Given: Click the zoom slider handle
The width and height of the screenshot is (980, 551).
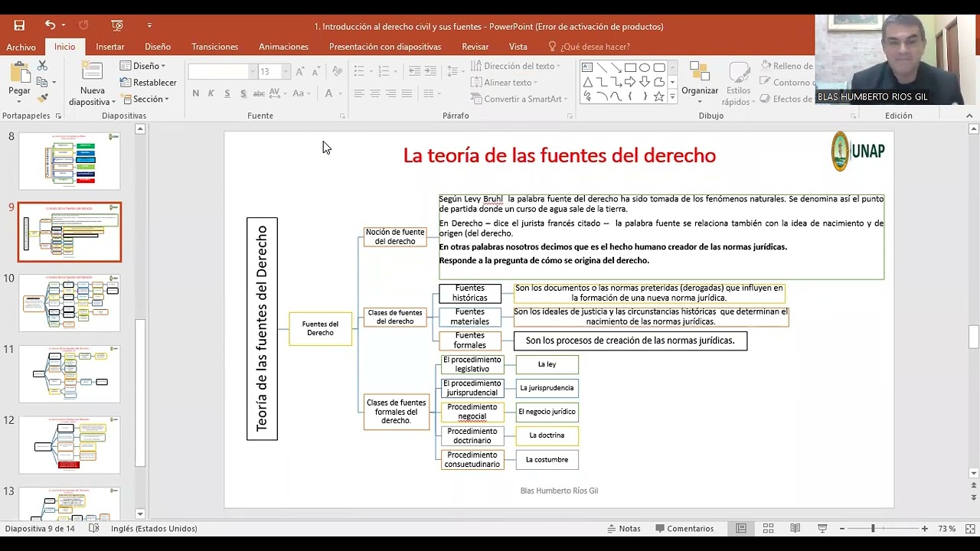Looking at the screenshot, I should coord(872,528).
